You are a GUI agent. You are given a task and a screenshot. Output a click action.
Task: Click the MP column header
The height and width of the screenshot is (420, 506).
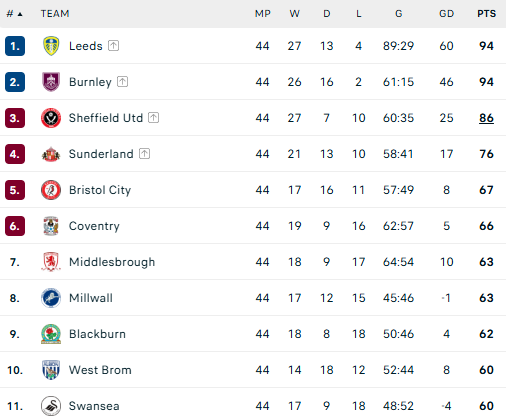pos(263,14)
